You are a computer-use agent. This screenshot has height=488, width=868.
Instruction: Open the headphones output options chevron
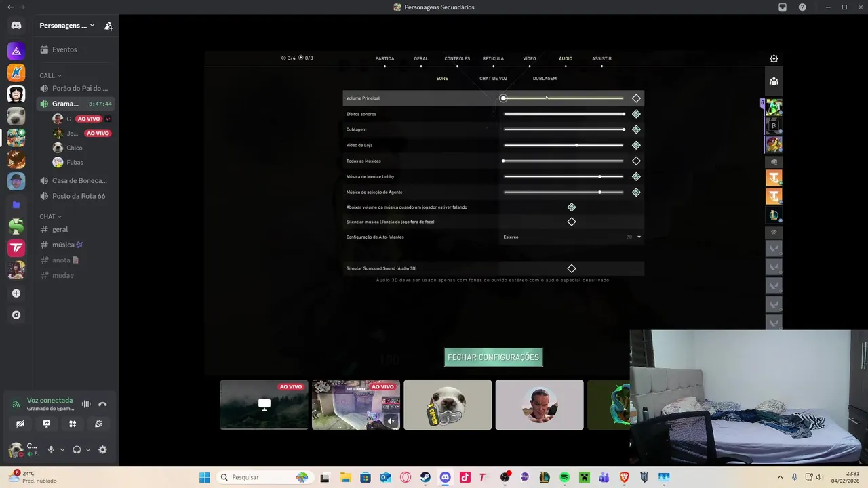coord(88,449)
